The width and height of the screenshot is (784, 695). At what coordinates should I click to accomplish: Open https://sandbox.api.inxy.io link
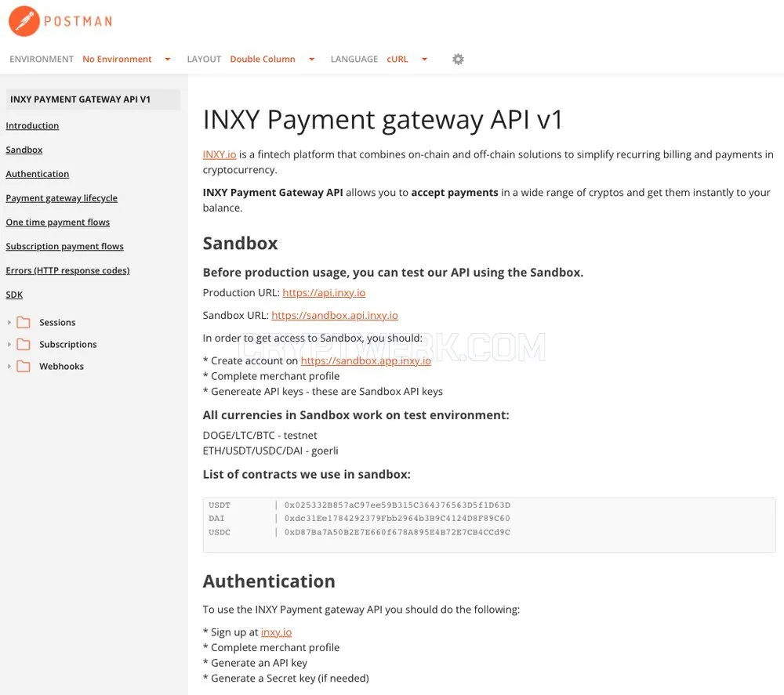335,315
